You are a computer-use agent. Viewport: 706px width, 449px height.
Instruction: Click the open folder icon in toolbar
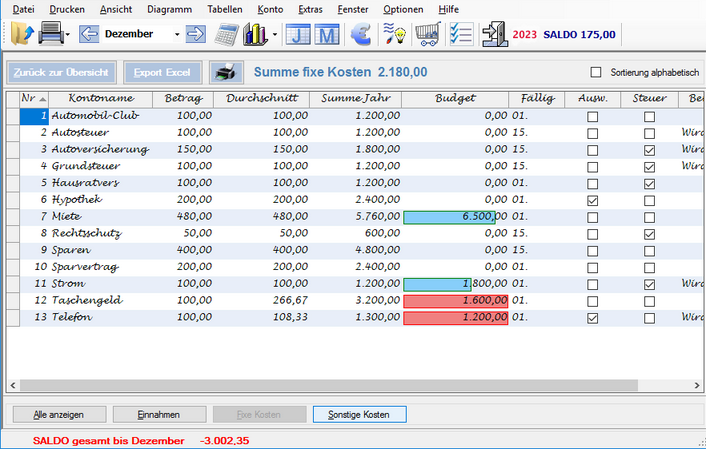pyautogui.click(x=21, y=34)
